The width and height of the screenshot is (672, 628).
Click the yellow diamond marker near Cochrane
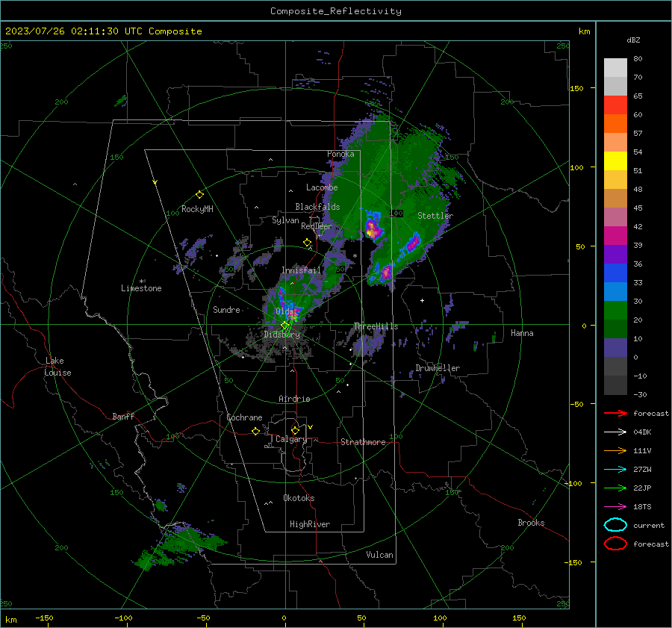(x=256, y=432)
